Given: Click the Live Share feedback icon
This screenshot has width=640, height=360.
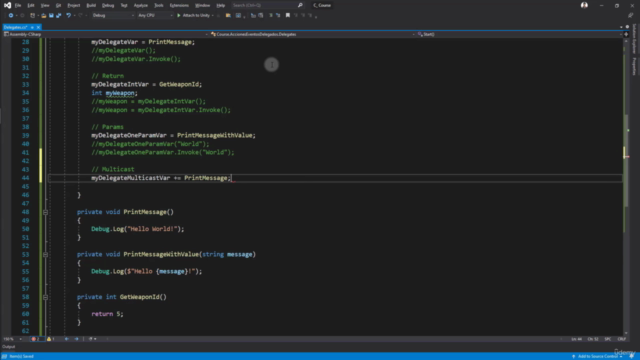Looking at the screenshot, I should (630, 16).
